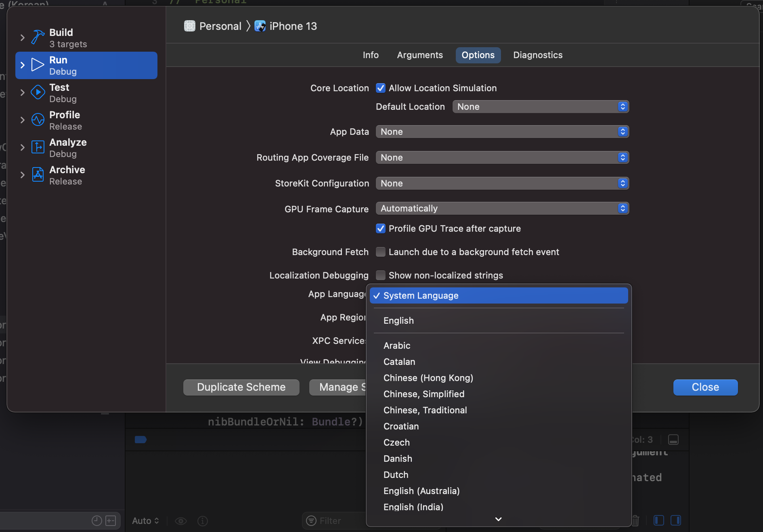Choose Catalan from language list
This screenshot has width=763, height=532.
[x=499, y=362]
